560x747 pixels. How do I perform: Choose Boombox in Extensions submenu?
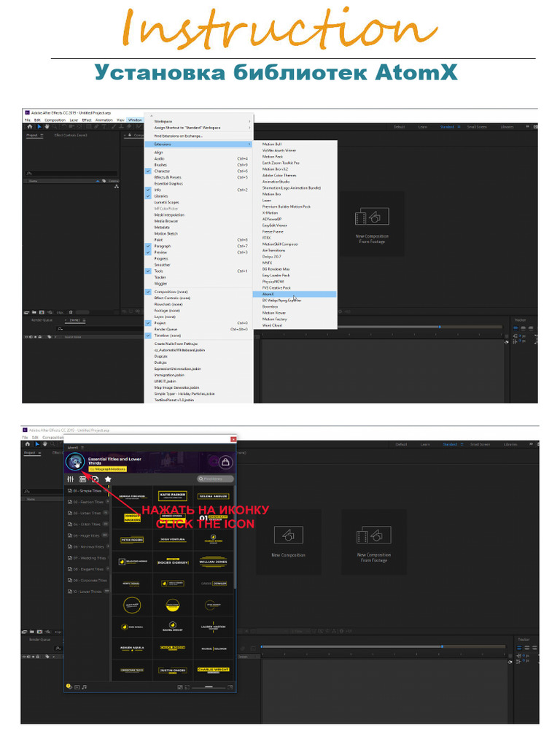click(295, 307)
